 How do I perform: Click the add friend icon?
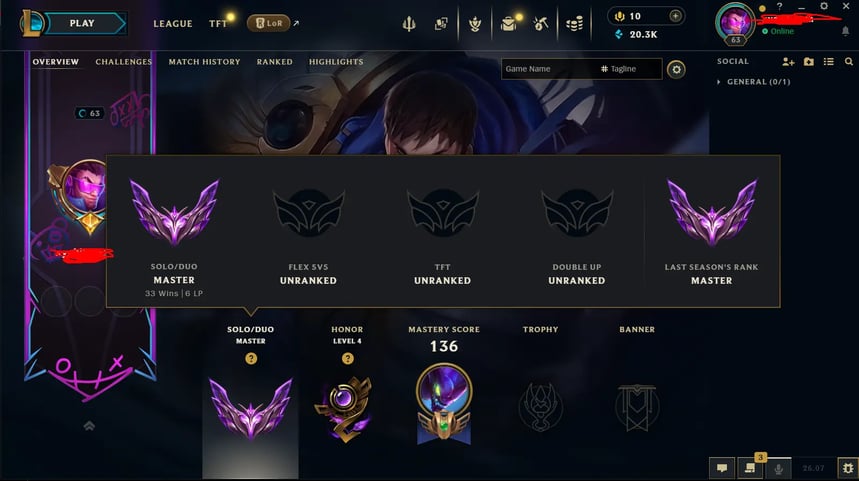coord(788,62)
